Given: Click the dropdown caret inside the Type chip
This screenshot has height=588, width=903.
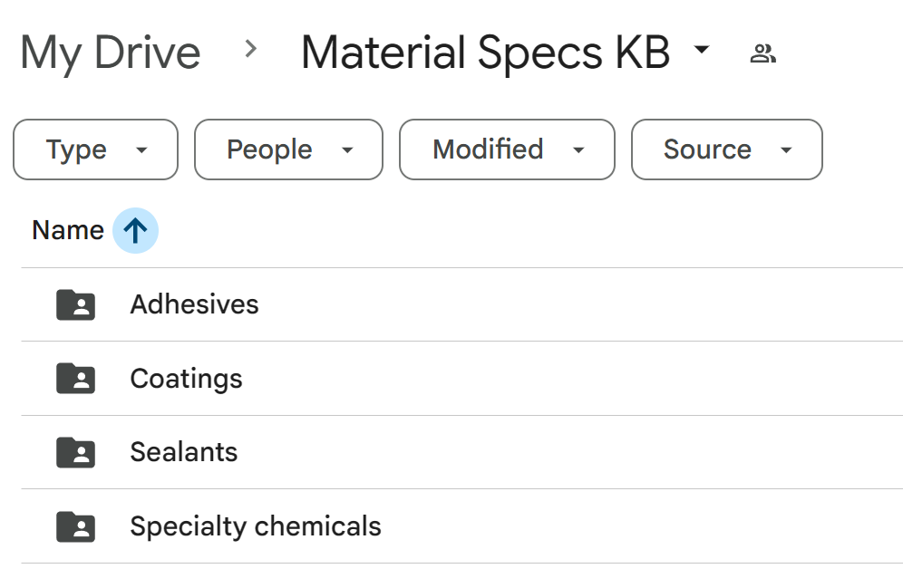Looking at the screenshot, I should [x=141, y=150].
